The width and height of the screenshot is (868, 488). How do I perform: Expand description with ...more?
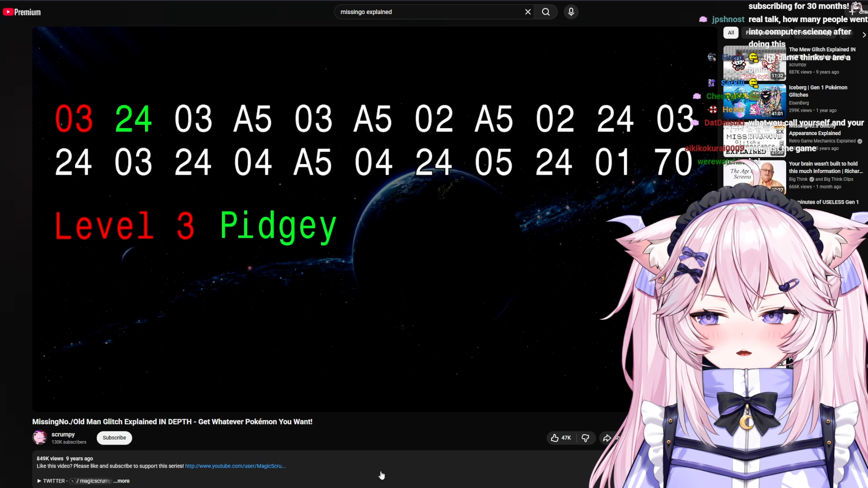point(122,481)
